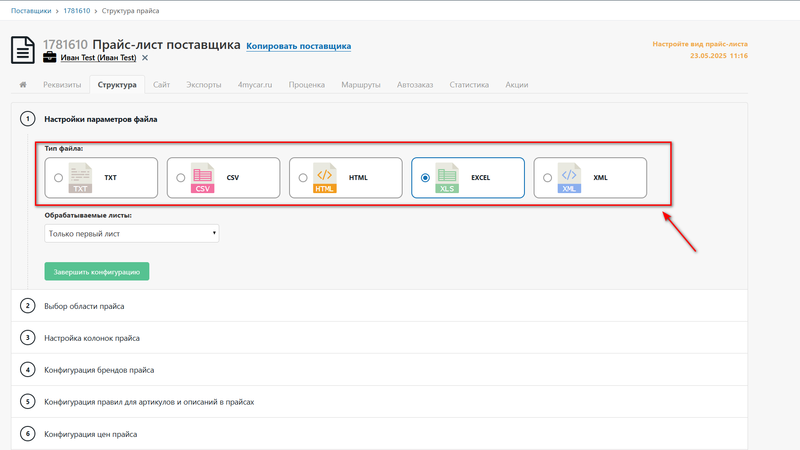Switch to the Автозаказ tab

tap(415, 85)
